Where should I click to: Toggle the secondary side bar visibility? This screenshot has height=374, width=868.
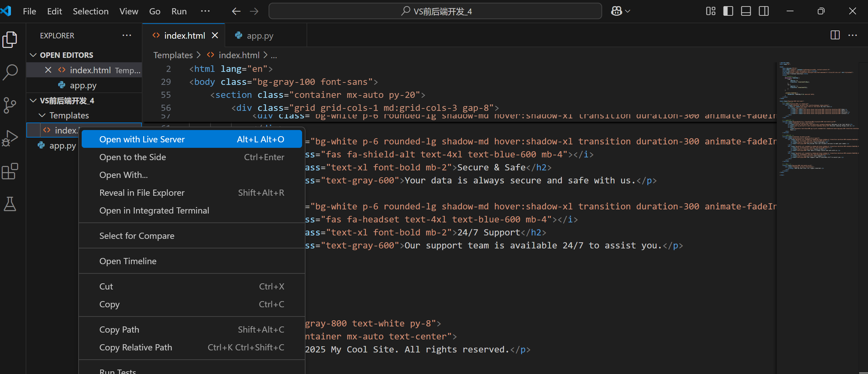(764, 11)
